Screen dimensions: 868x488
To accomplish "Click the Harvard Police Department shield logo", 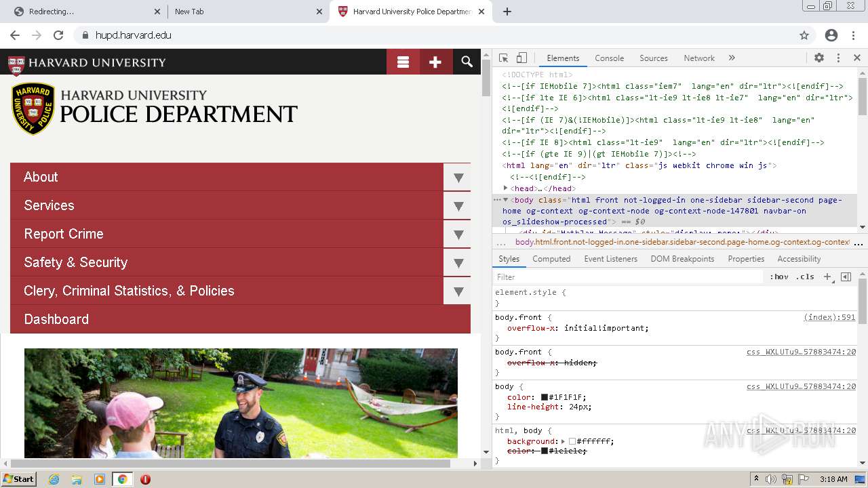I will pos(33,108).
